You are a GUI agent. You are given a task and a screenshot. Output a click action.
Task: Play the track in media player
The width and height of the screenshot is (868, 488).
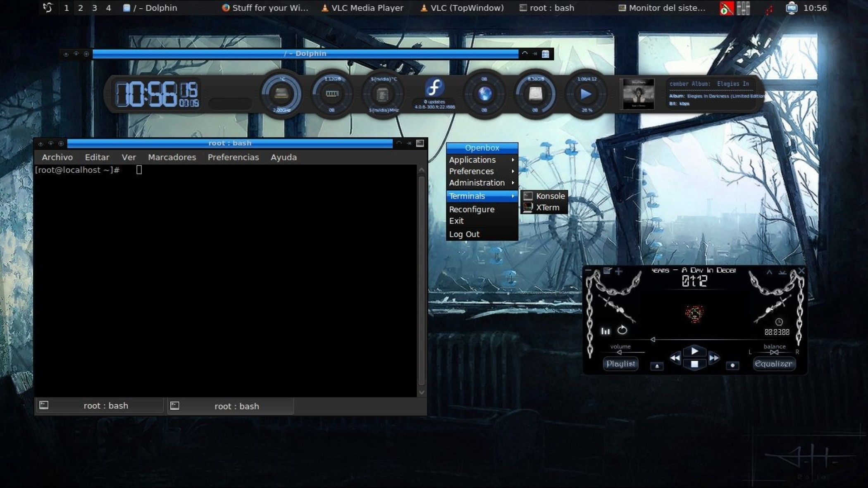pyautogui.click(x=694, y=351)
